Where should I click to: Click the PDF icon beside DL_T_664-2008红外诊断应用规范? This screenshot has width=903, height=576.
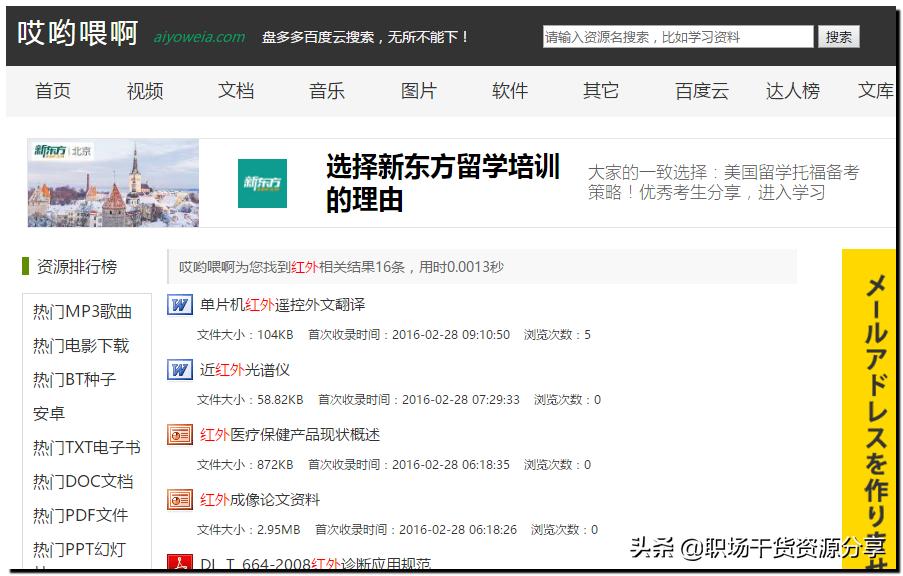[x=179, y=562]
